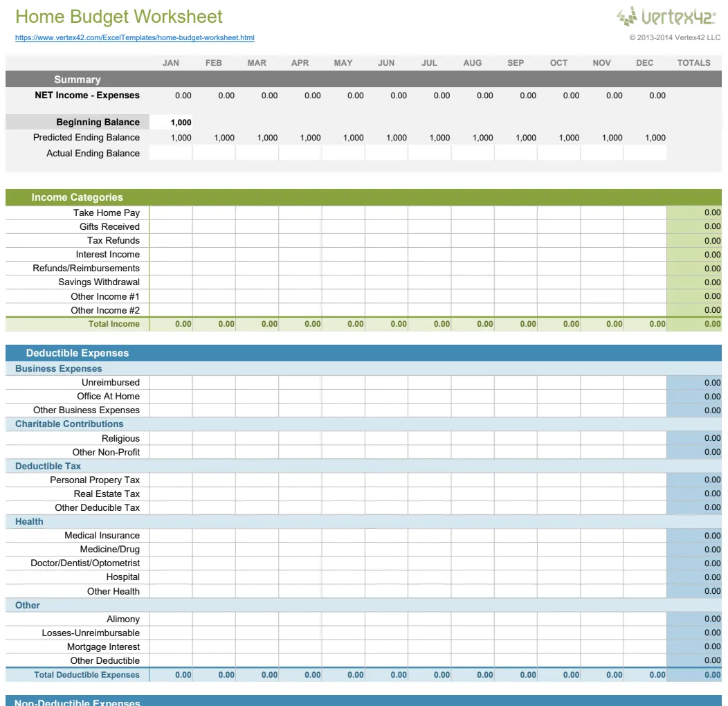The height and width of the screenshot is (706, 728).
Task: Select the Gifts Received row label
Action: (109, 226)
